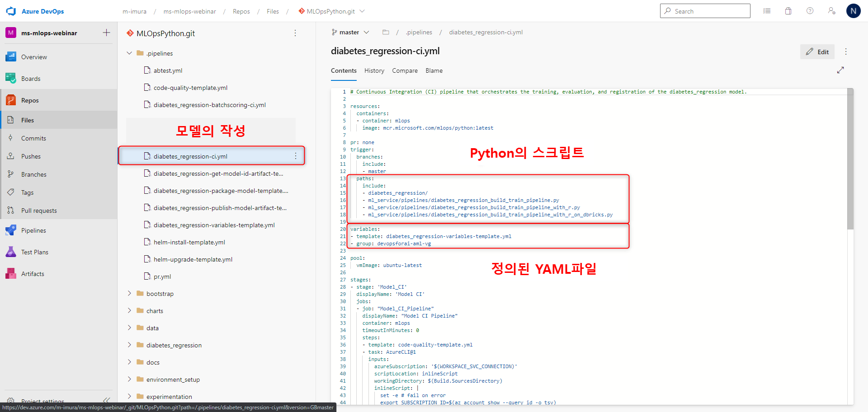Collapse the .pipelines folder
The height and width of the screenshot is (412, 868).
click(129, 53)
